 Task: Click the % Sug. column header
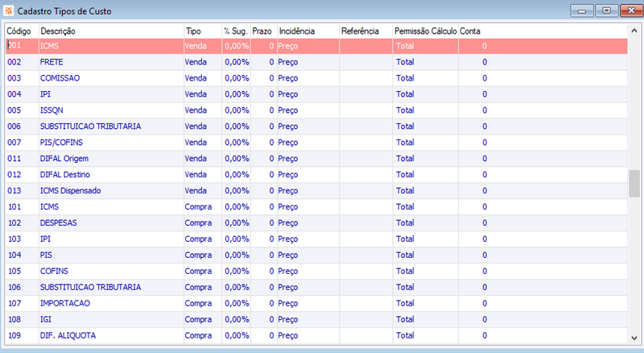[236, 31]
